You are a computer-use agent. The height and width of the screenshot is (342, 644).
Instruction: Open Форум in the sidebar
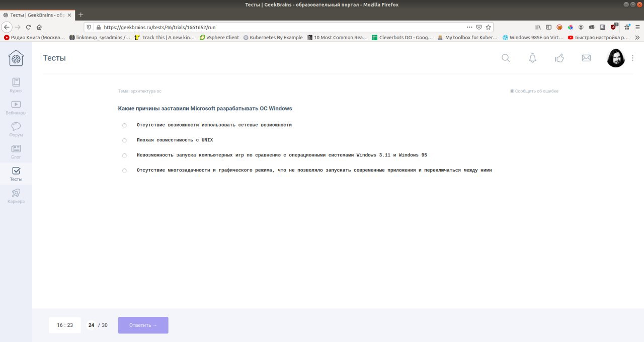tap(16, 129)
